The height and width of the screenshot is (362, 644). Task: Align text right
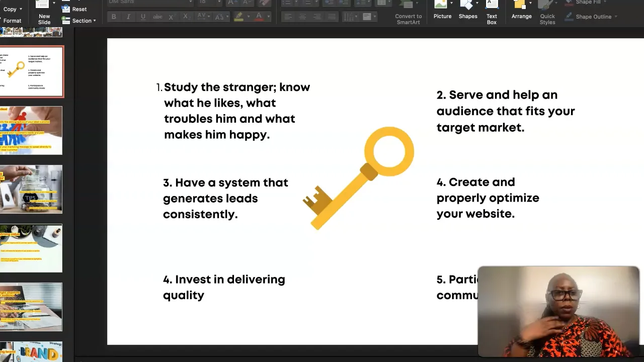point(317,17)
